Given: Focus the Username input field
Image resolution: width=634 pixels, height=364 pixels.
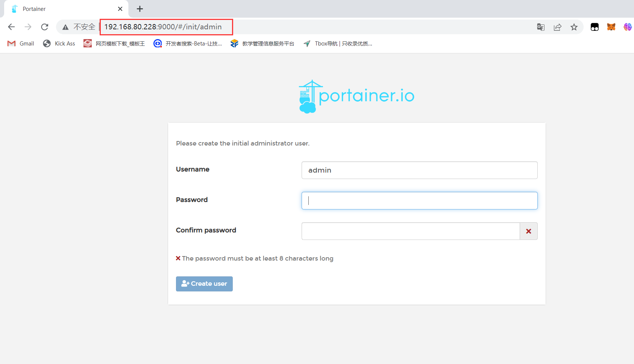Looking at the screenshot, I should 419,170.
